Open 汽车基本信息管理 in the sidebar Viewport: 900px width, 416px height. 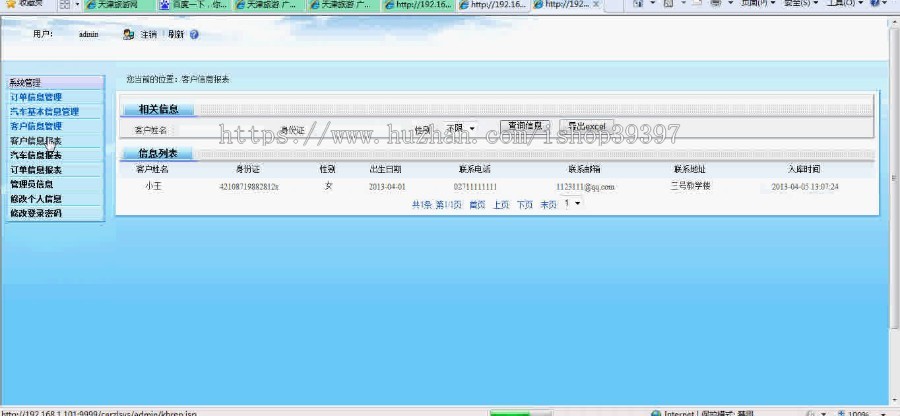[45, 111]
